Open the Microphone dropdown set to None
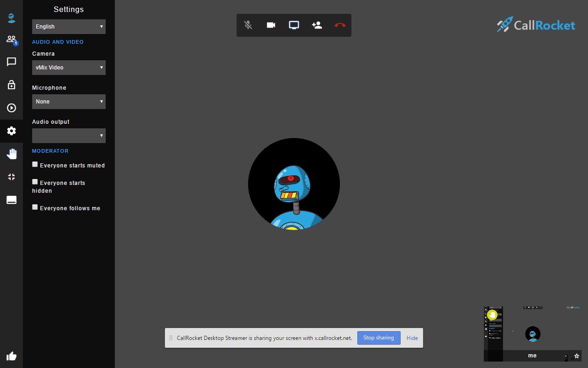This screenshot has height=368, width=588. 68,101
